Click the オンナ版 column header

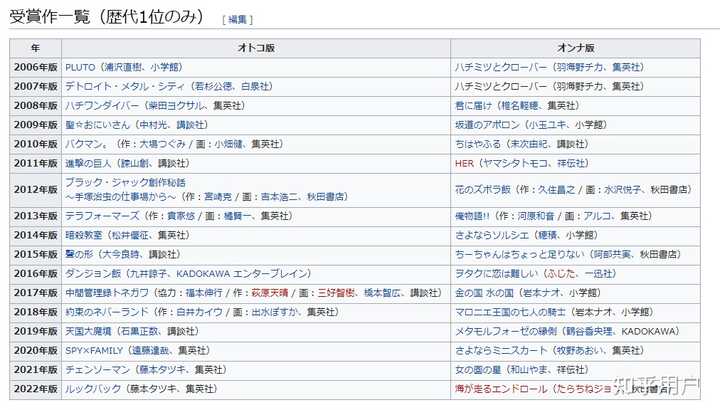(x=576, y=48)
